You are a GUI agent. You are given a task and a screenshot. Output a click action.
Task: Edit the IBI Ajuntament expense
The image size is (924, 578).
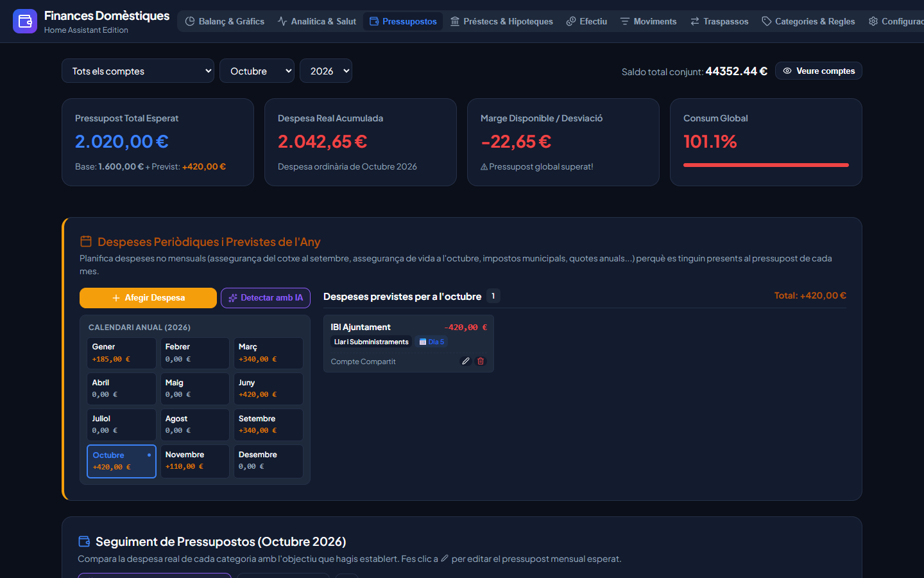click(466, 361)
